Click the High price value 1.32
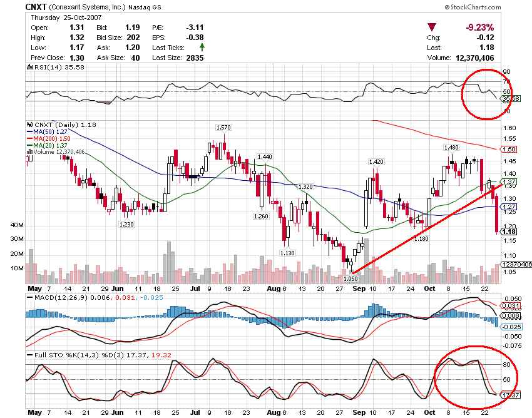This screenshot has height=418, width=532. point(77,38)
